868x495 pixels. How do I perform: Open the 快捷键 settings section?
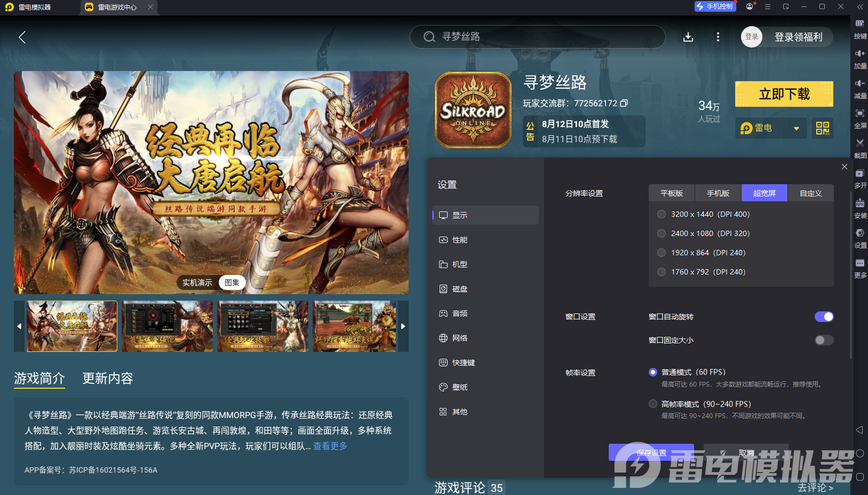pyautogui.click(x=485, y=363)
